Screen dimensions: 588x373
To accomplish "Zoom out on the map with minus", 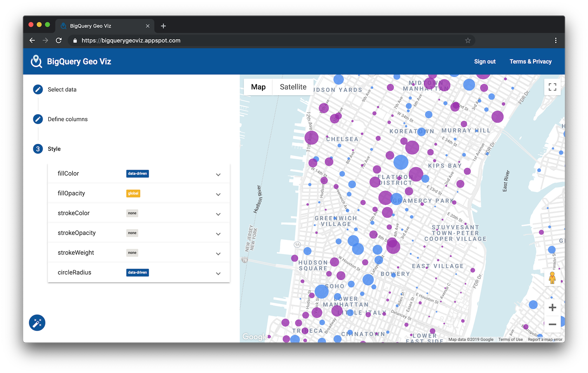I will pos(553,324).
